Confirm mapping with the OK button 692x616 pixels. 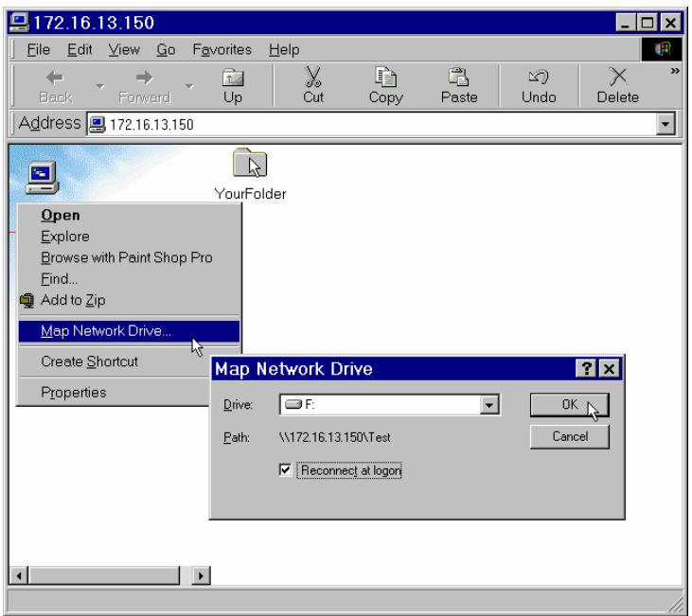click(569, 405)
